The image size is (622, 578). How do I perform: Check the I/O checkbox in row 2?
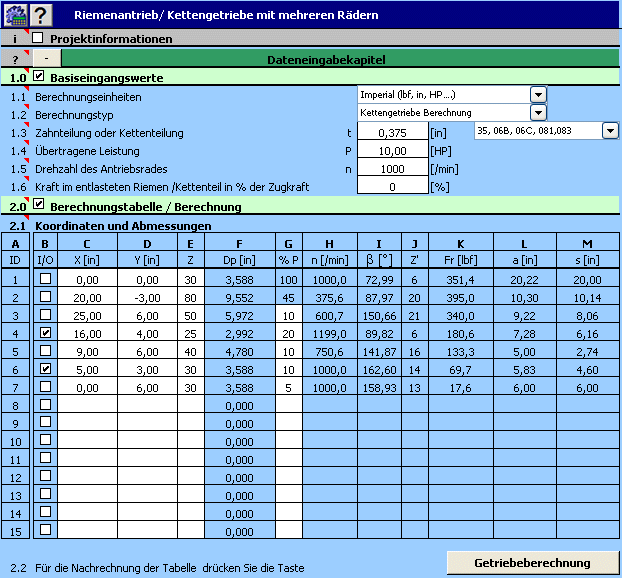tap(46, 296)
